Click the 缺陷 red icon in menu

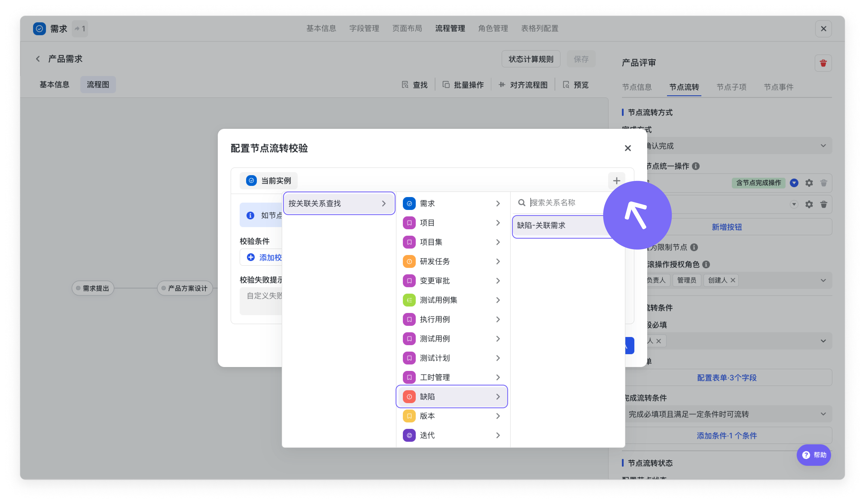(409, 397)
